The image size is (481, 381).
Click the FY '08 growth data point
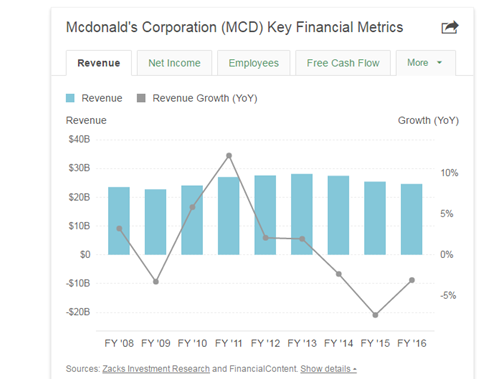click(x=119, y=229)
